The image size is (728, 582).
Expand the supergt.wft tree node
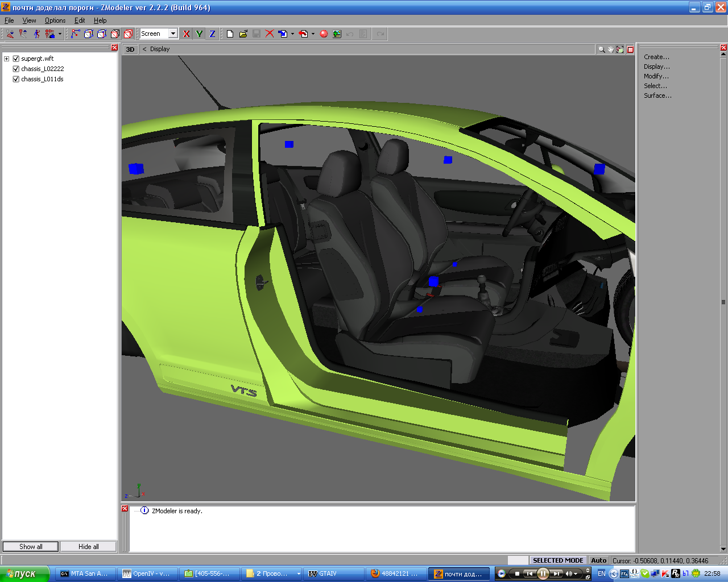[7, 59]
